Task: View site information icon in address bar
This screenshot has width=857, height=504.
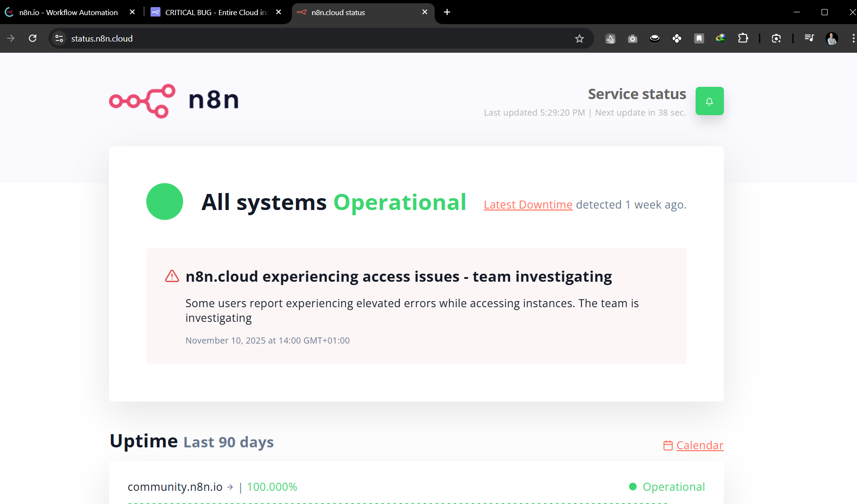Action: 59,39
